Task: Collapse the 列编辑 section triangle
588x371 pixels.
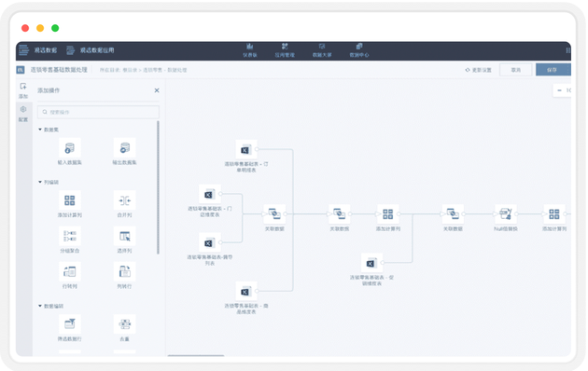Action: point(40,182)
